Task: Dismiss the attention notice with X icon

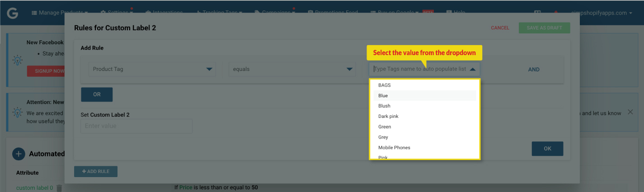Action: (x=630, y=112)
